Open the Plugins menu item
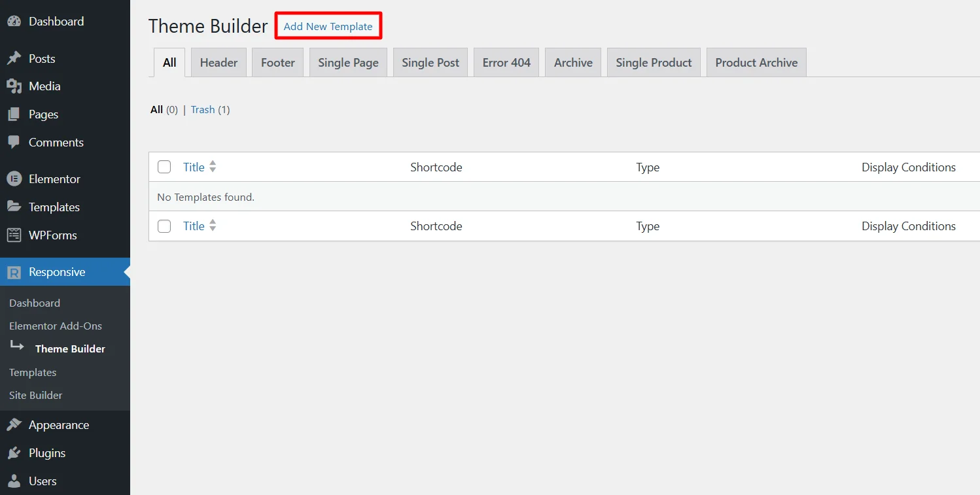 pos(47,453)
